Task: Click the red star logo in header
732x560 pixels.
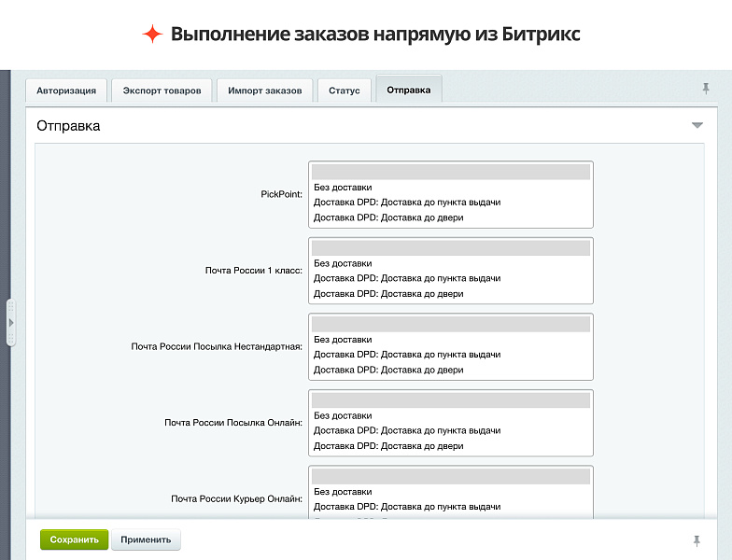Action: coord(152,35)
